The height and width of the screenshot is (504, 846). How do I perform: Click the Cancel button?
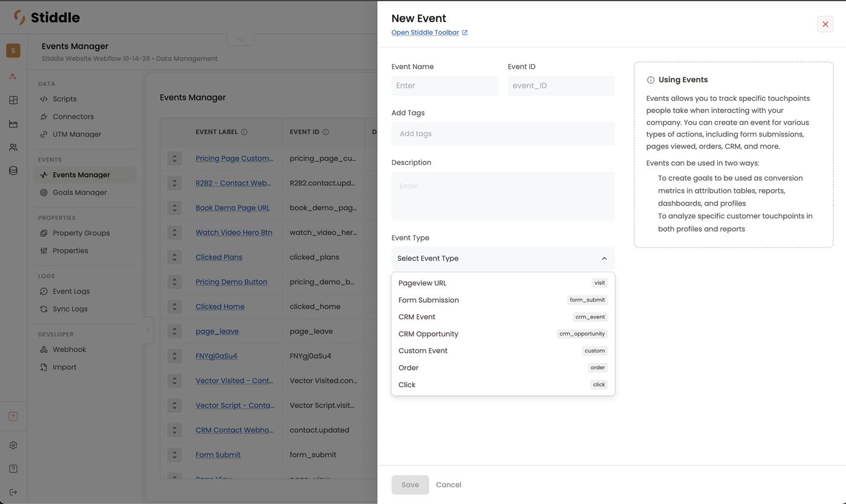[x=448, y=485]
